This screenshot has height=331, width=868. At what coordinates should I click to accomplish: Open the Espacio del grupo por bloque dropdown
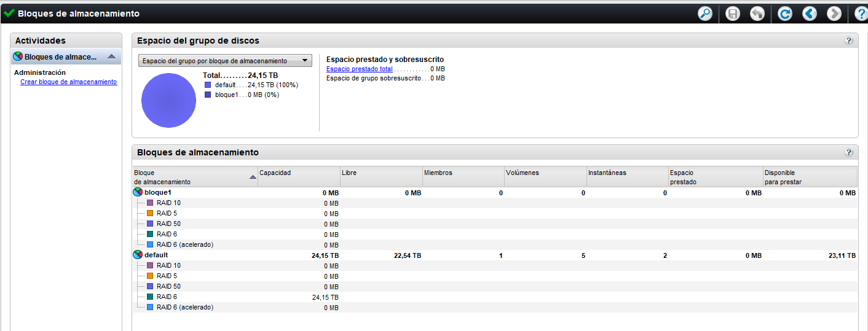pos(225,61)
